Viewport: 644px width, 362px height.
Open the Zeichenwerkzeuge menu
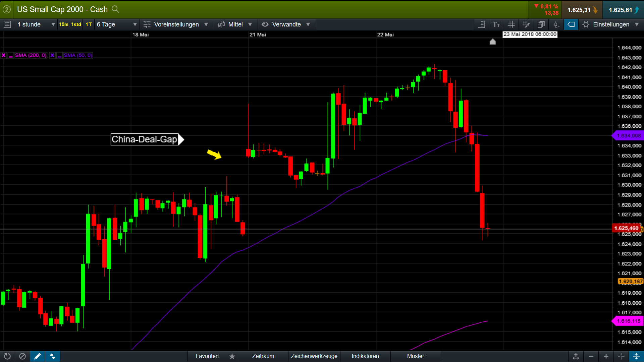[314, 356]
